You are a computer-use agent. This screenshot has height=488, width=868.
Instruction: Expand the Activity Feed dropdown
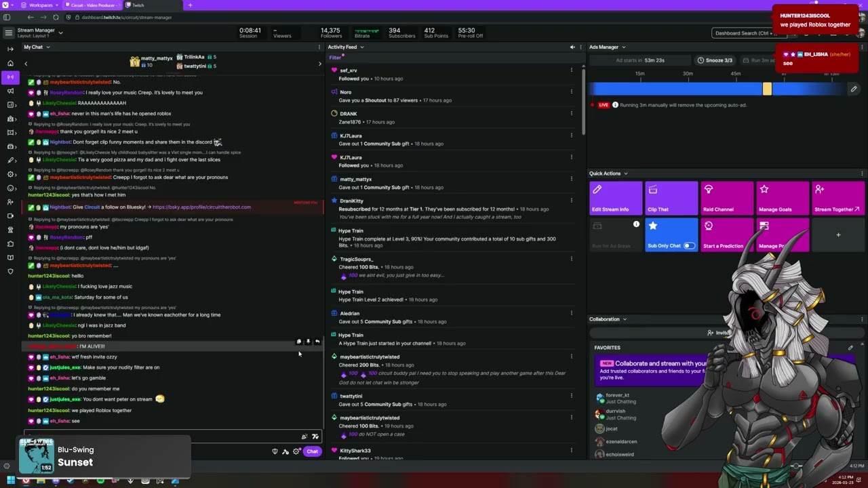point(361,47)
